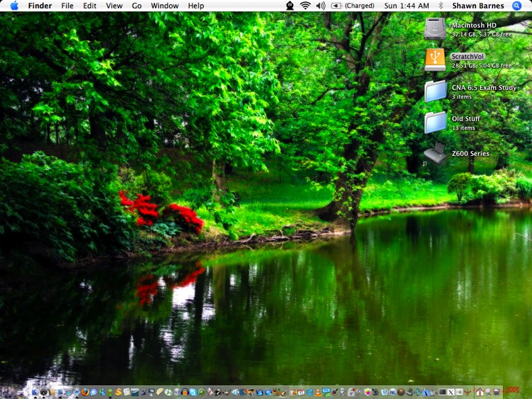532x399 pixels.
Task: Launch X11 from the Dock
Action: 450,392
